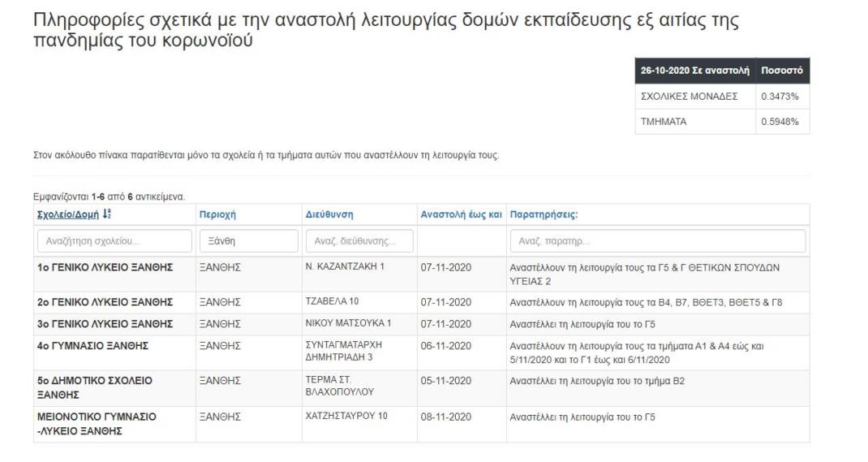Select the 3ο ΓΕΝΙΚΟ ΛΥΚΕΙΟ ΞΑΝΘΗΣ row
Viewport: 868px width, 462px height.
tap(422, 324)
